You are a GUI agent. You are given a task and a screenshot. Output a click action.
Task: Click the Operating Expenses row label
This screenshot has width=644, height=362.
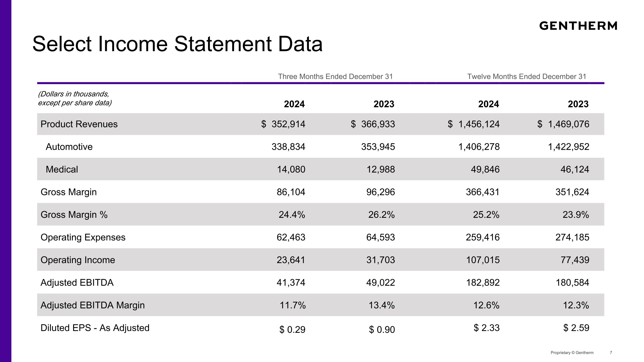tap(83, 237)
